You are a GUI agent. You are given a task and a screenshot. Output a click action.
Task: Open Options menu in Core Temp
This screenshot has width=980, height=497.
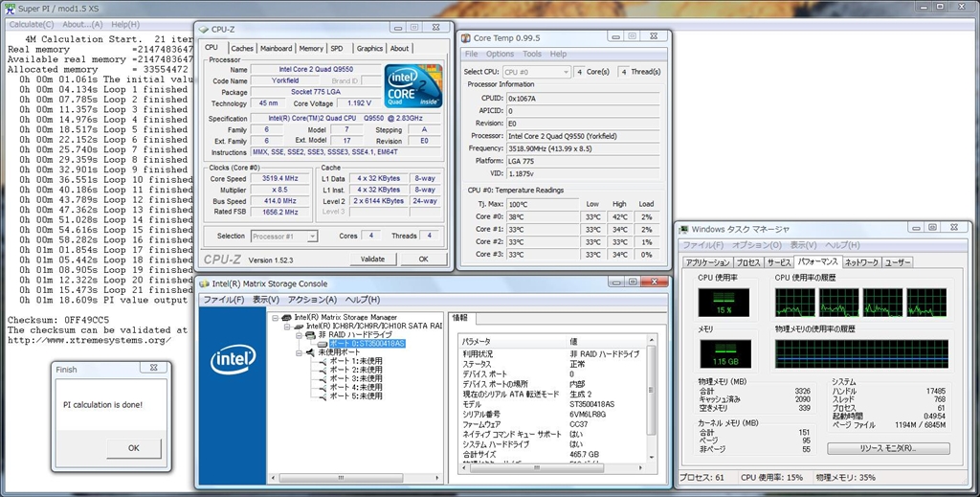pos(500,55)
